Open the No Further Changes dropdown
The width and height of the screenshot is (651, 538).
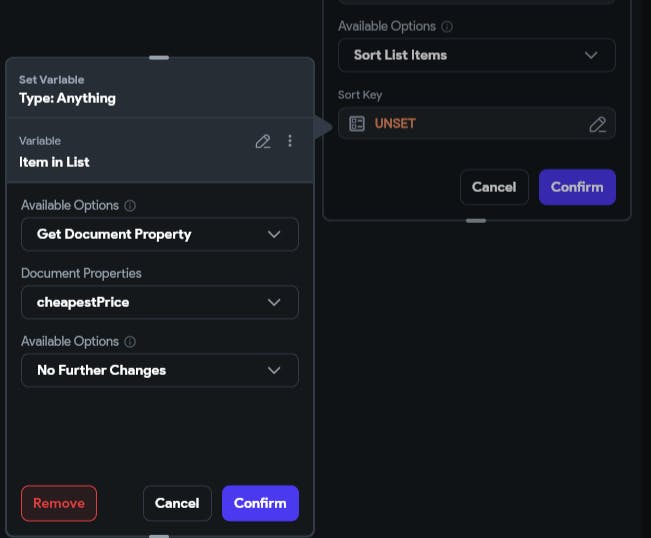pyautogui.click(x=160, y=370)
